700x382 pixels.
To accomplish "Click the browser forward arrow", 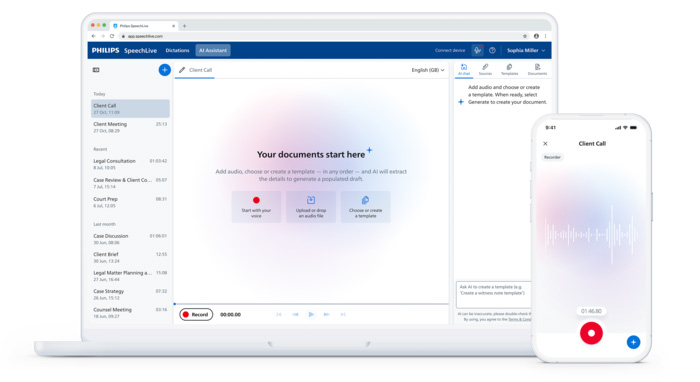I will coord(103,36).
